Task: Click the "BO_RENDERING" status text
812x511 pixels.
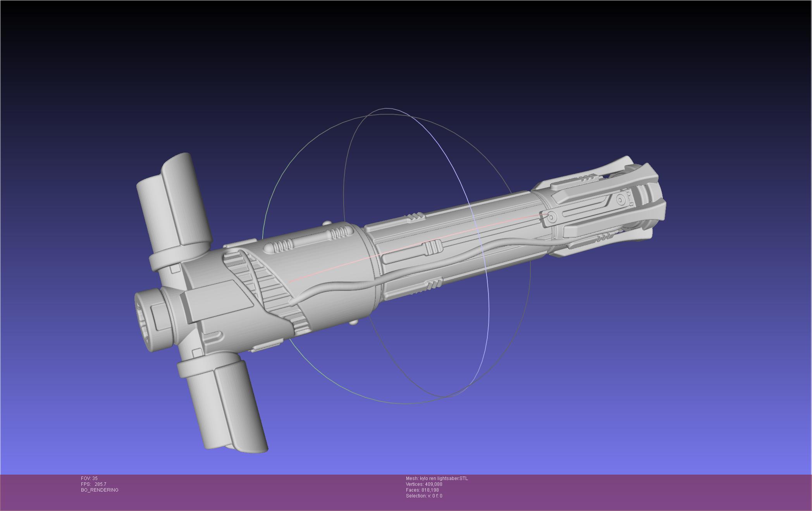Action: 100,490
